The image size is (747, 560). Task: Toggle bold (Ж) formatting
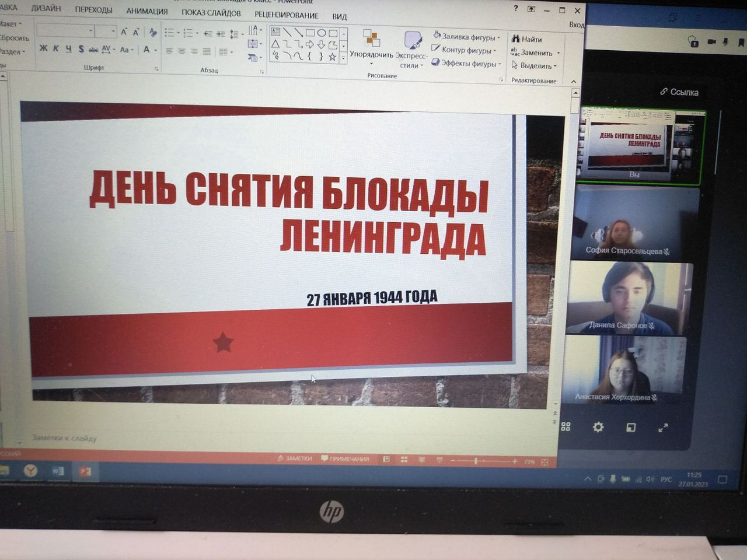point(43,48)
